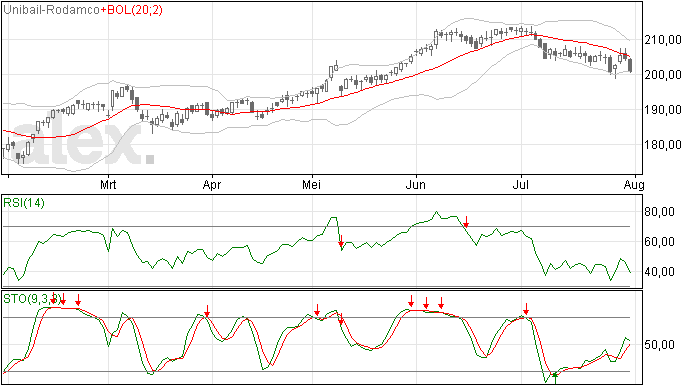Viewport: 690px width, 387px height.
Task: Click the RSI 40,00 axis label
Action: pyautogui.click(x=659, y=272)
